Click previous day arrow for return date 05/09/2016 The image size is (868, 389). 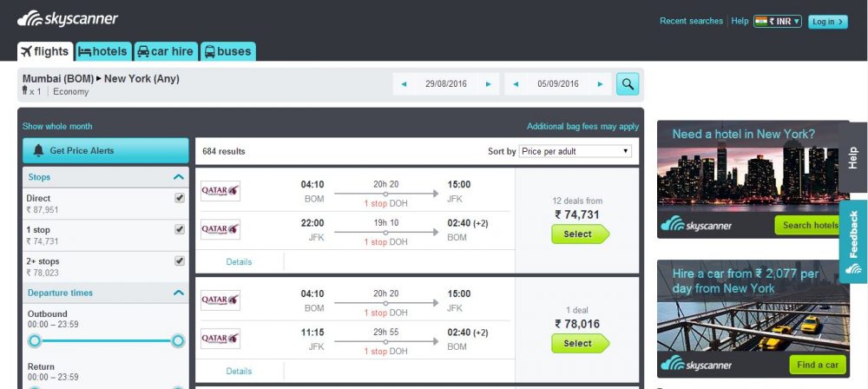coord(516,84)
